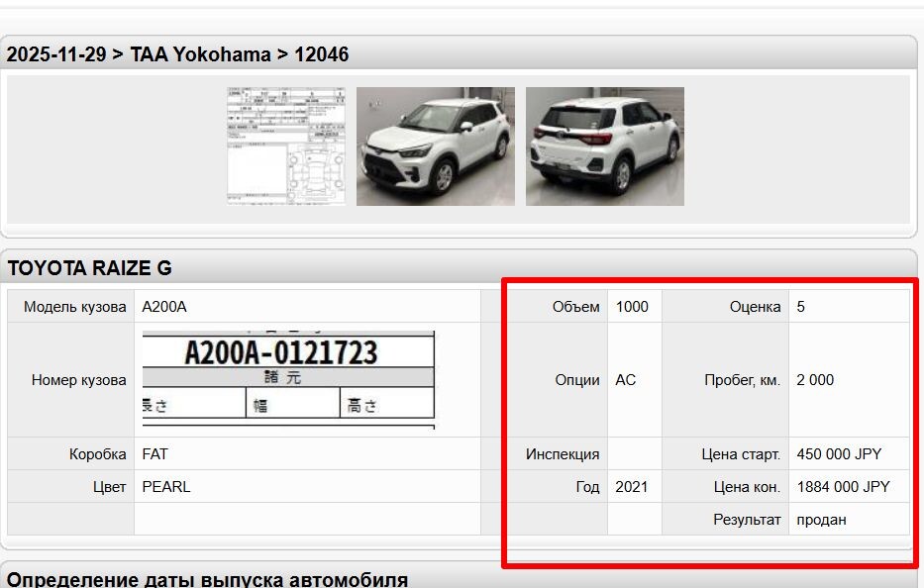Click the 'Определение даты выпуска автомобиля' heading
The height and width of the screenshot is (588, 924).
point(207,579)
